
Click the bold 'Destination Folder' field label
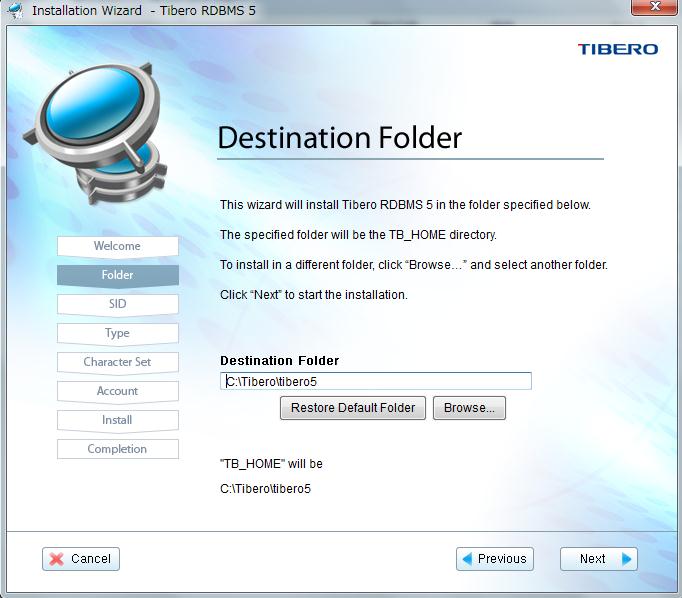pyautogui.click(x=279, y=361)
